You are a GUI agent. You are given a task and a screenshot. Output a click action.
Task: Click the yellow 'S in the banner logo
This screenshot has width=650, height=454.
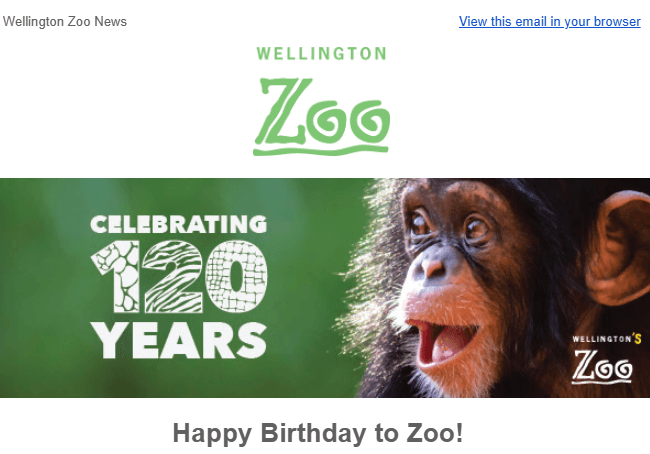click(635, 339)
